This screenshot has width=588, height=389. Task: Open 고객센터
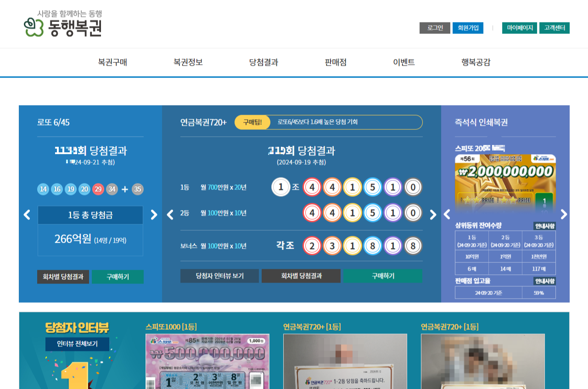(554, 28)
